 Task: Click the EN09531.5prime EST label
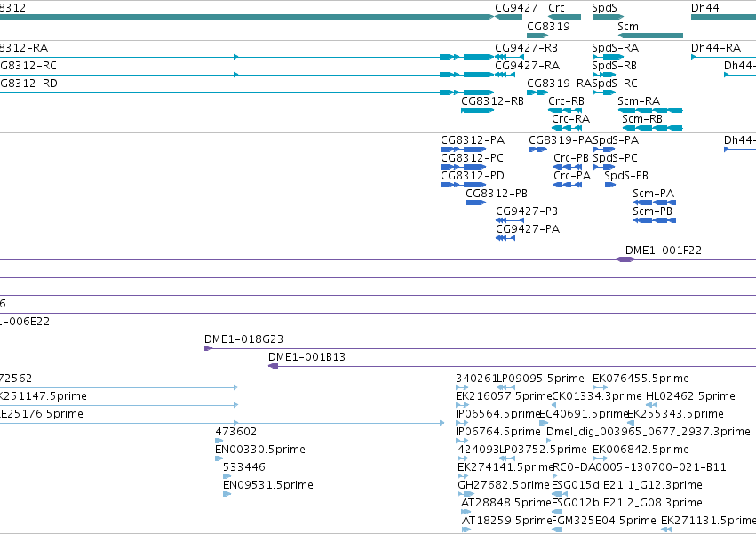coord(268,485)
